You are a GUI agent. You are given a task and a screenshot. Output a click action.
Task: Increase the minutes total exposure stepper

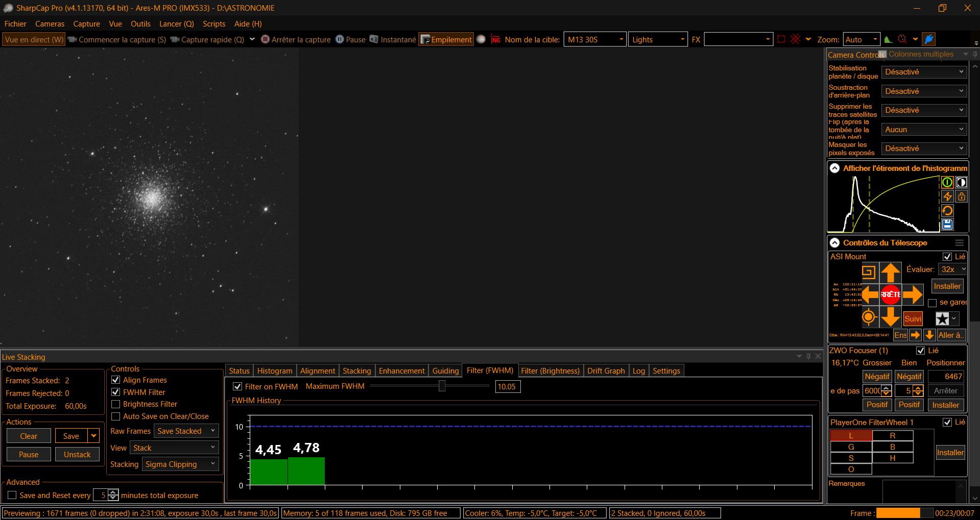coord(113,492)
